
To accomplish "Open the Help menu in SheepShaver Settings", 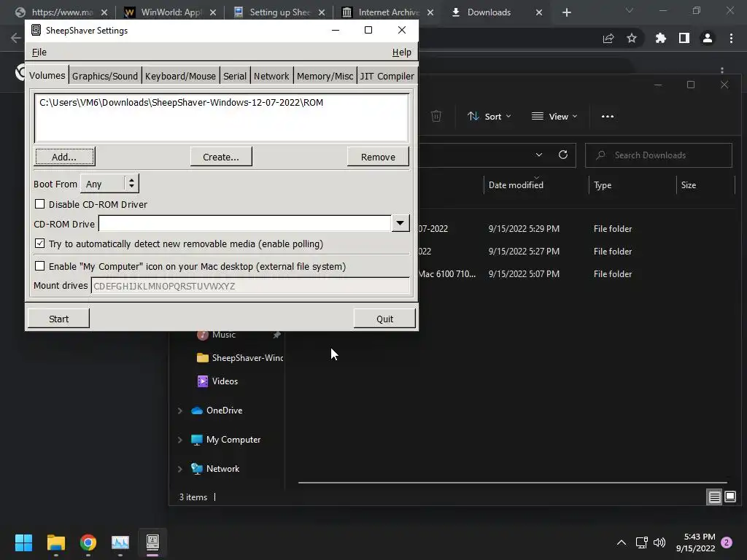I will [401, 52].
